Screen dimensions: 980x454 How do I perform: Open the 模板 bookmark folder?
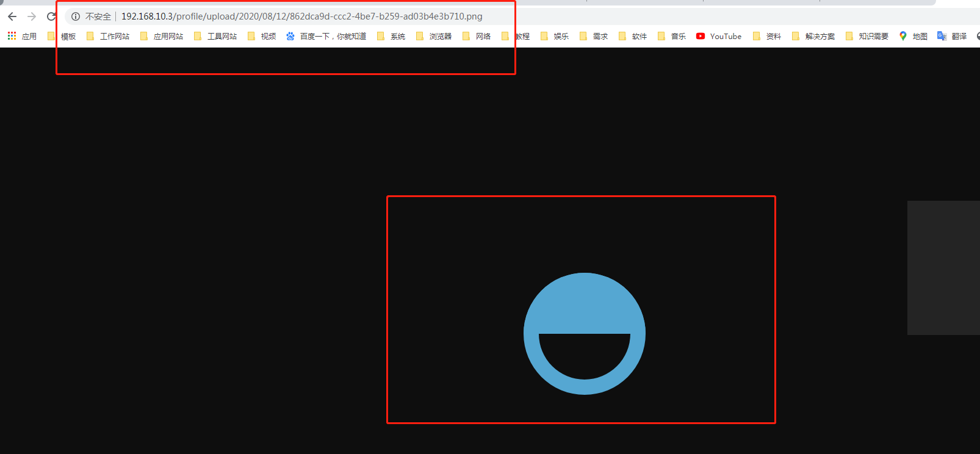coord(62,37)
